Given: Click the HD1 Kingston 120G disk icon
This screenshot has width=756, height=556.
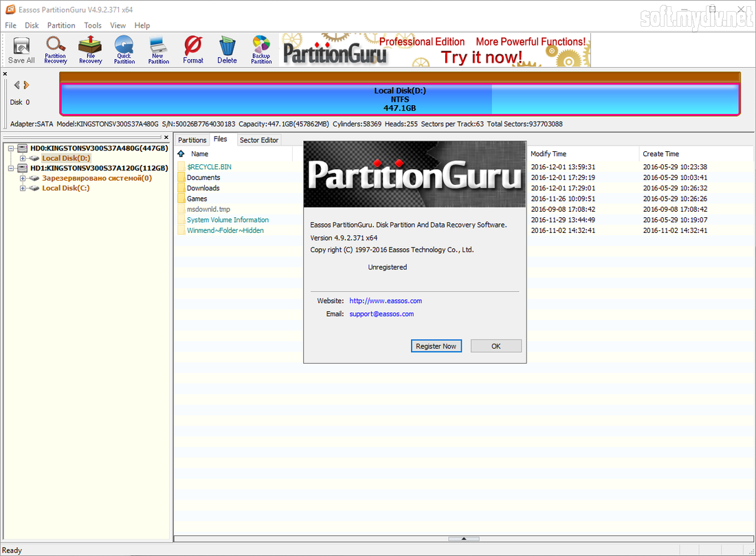Looking at the screenshot, I should tap(22, 168).
